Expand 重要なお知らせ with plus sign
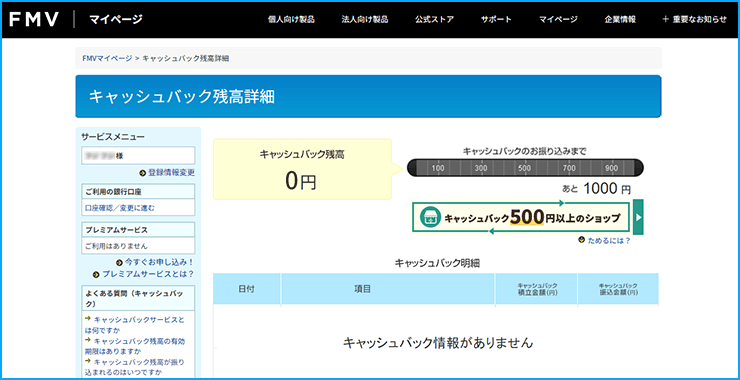This screenshot has height=380, width=740. point(695,19)
